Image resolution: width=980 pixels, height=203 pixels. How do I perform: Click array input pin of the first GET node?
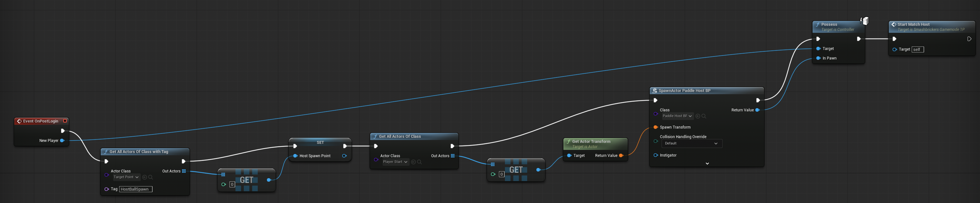click(x=223, y=175)
